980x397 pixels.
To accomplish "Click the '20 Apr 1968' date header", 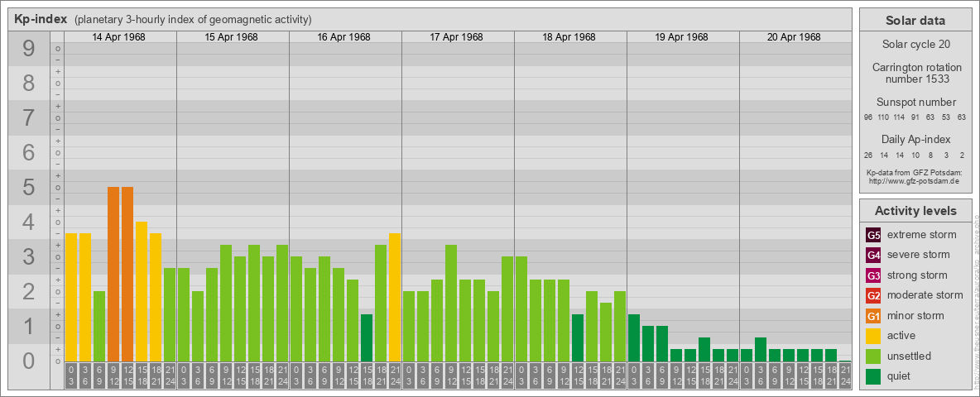I will 794,37.
